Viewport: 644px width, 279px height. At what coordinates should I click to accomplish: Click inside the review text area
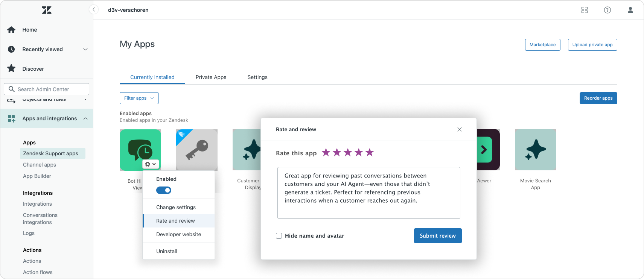(x=369, y=193)
